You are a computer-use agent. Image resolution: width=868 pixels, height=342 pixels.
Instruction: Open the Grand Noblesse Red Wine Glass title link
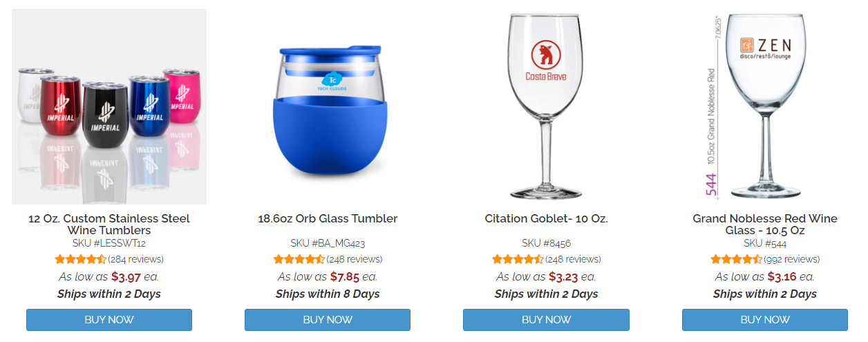pos(765,225)
